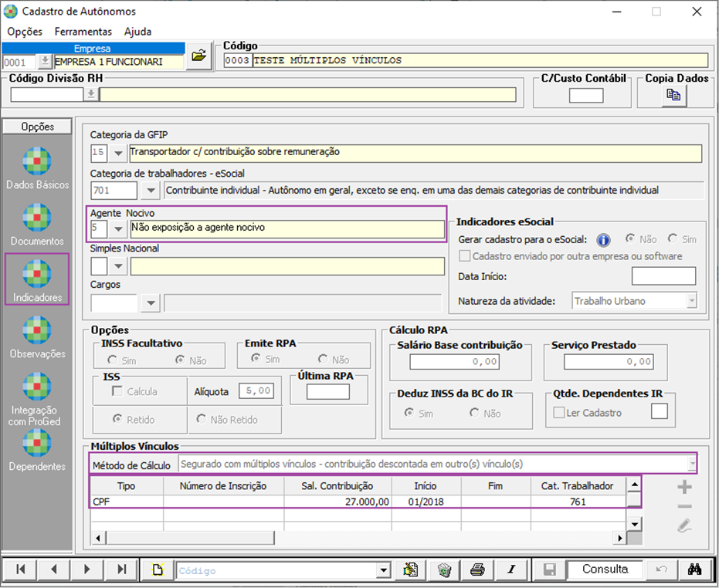The image size is (719, 588).
Task: Click the save floppy disk icon
Action: coord(549,569)
